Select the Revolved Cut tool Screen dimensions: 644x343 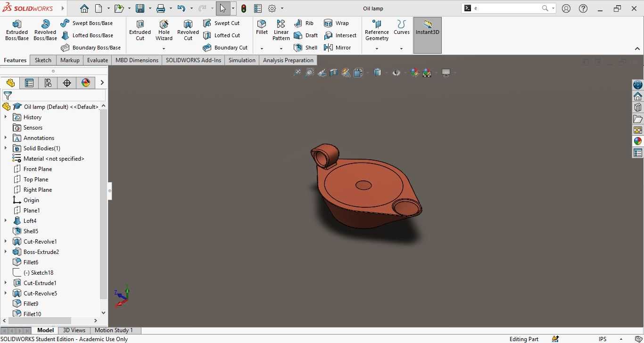188,30
